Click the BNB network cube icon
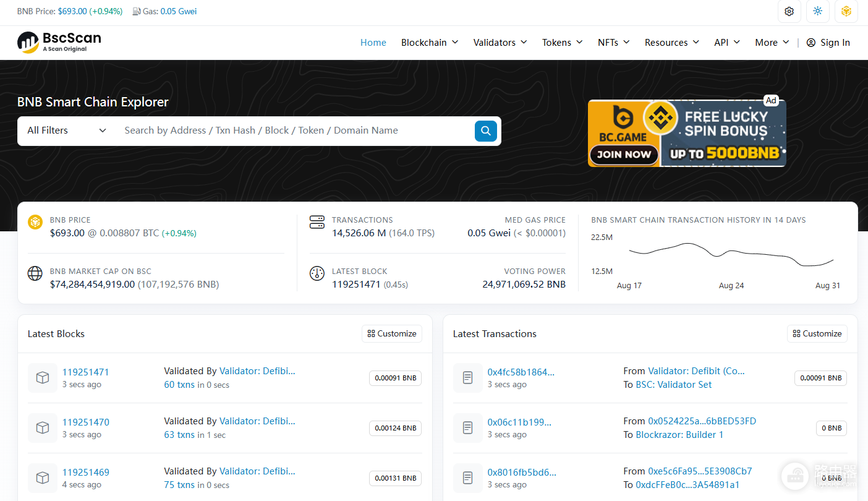This screenshot has width=868, height=501. 846,11
